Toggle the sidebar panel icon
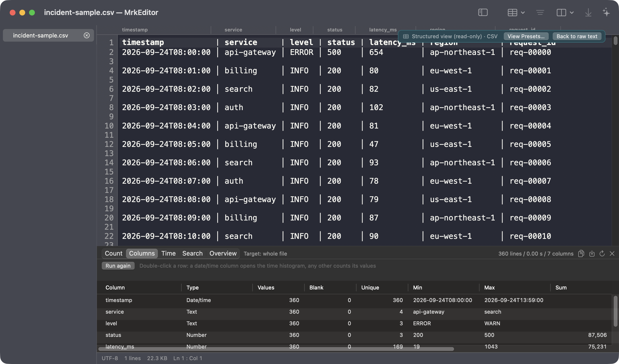 [483, 12]
